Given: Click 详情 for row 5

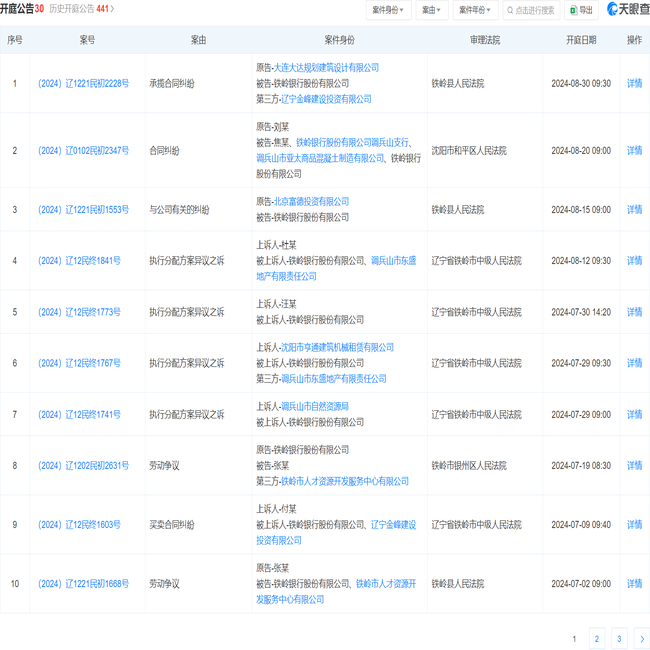Looking at the screenshot, I should pos(634,312).
